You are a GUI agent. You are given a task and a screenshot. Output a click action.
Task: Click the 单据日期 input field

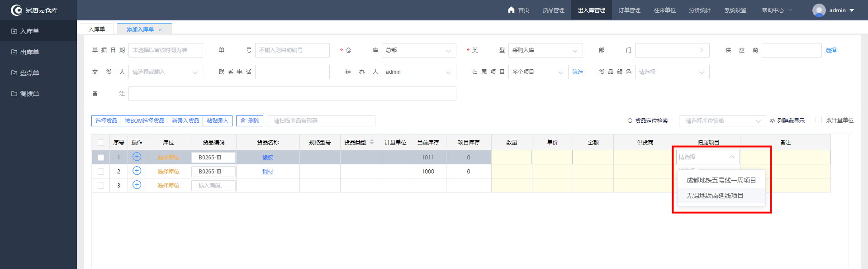tap(166, 50)
